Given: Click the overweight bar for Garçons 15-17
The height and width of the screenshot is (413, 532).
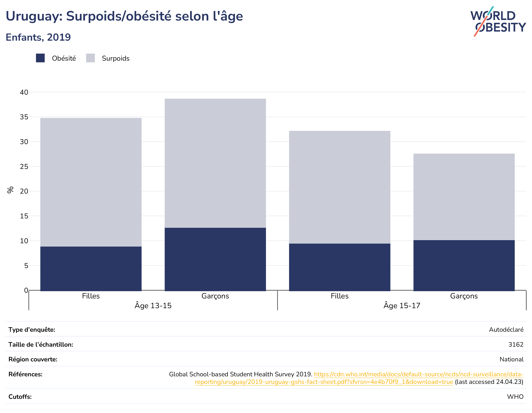Looking at the screenshot, I should 464,197.
